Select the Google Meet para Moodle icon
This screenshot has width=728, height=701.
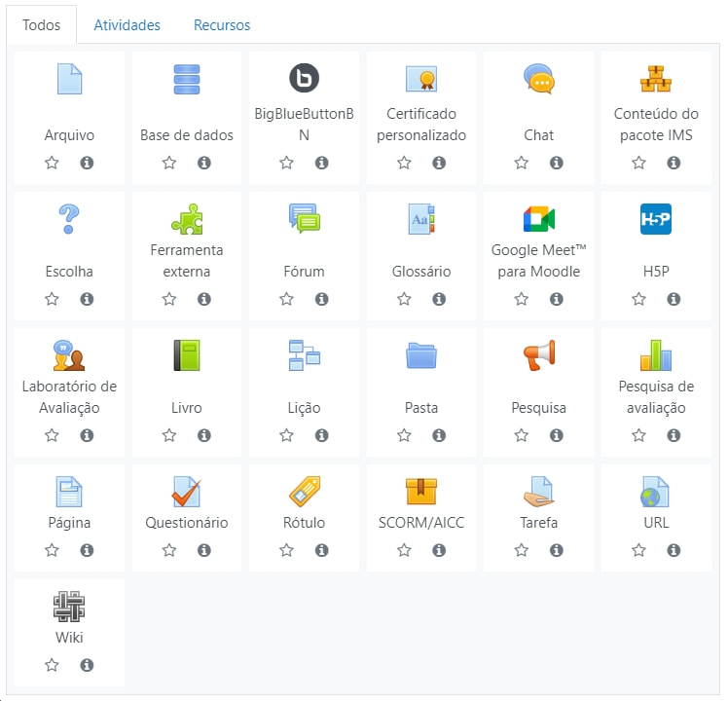(x=538, y=218)
